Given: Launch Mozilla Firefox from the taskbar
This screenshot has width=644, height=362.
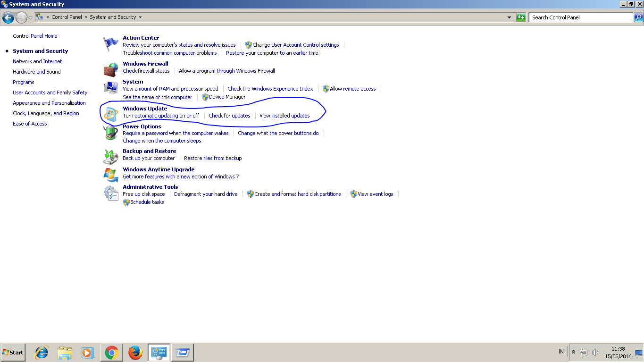Looking at the screenshot, I should [135, 352].
